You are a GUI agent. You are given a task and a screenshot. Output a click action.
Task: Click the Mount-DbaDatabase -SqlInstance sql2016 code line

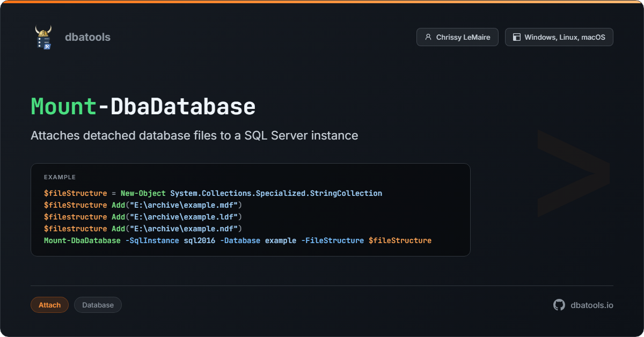click(238, 240)
